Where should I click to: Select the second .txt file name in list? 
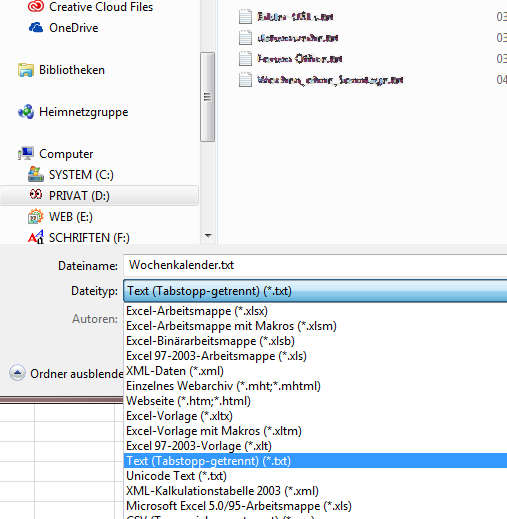pos(298,38)
